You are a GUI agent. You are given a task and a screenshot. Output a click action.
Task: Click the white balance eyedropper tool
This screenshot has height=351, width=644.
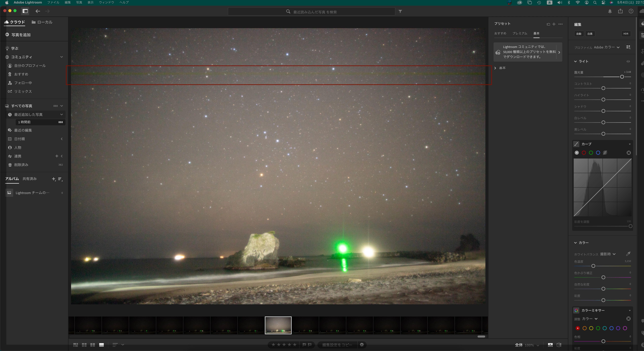[628, 254]
